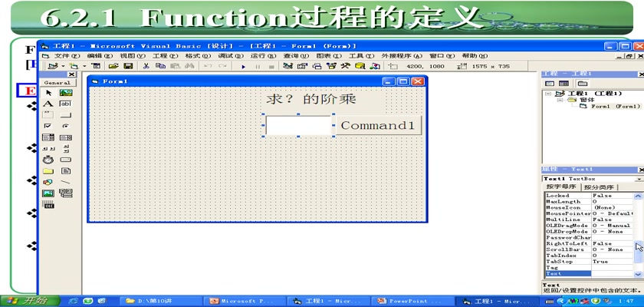Click the Save Project toolbar icon
The width and height of the screenshot is (644, 307).
point(128,67)
